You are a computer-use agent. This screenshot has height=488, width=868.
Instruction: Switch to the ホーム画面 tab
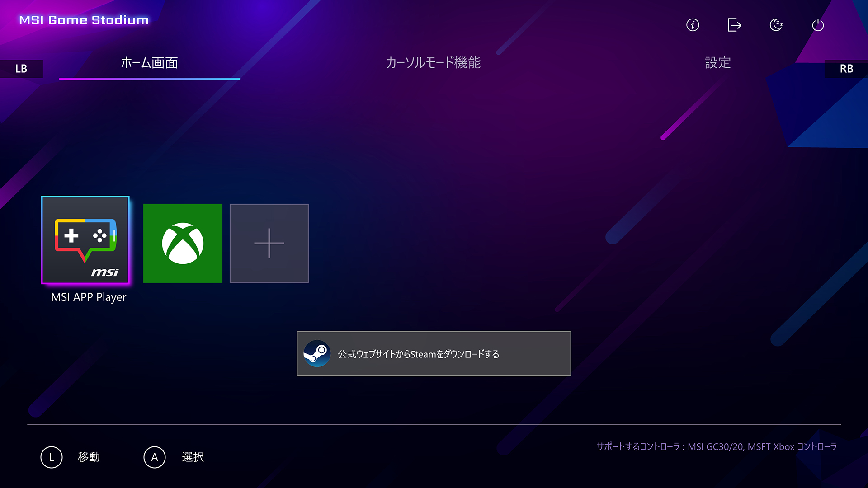[x=149, y=63]
